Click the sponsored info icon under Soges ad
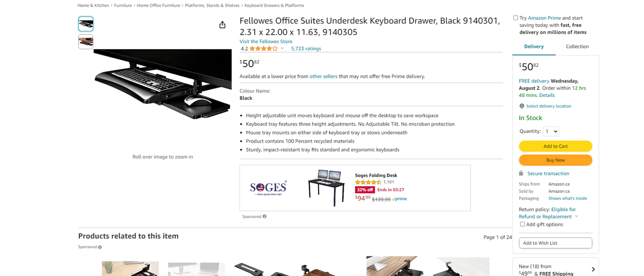The height and width of the screenshot is (276, 644). coord(265,217)
